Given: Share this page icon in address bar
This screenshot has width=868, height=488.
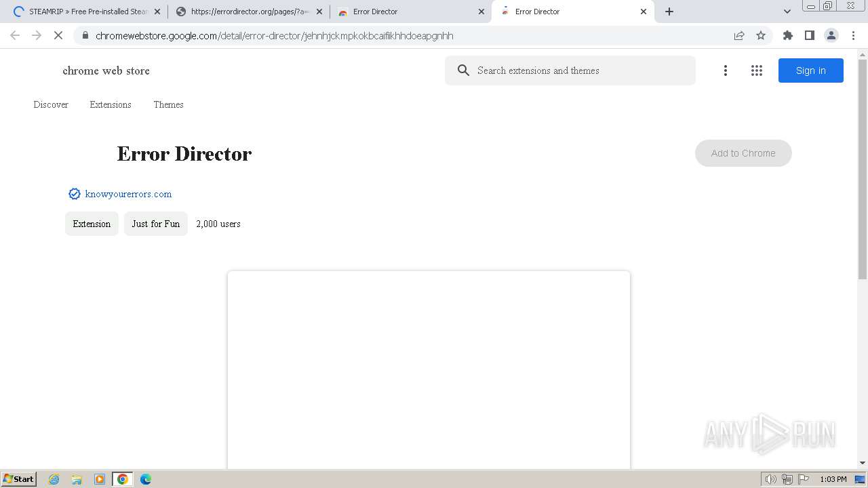Looking at the screenshot, I should [x=739, y=36].
